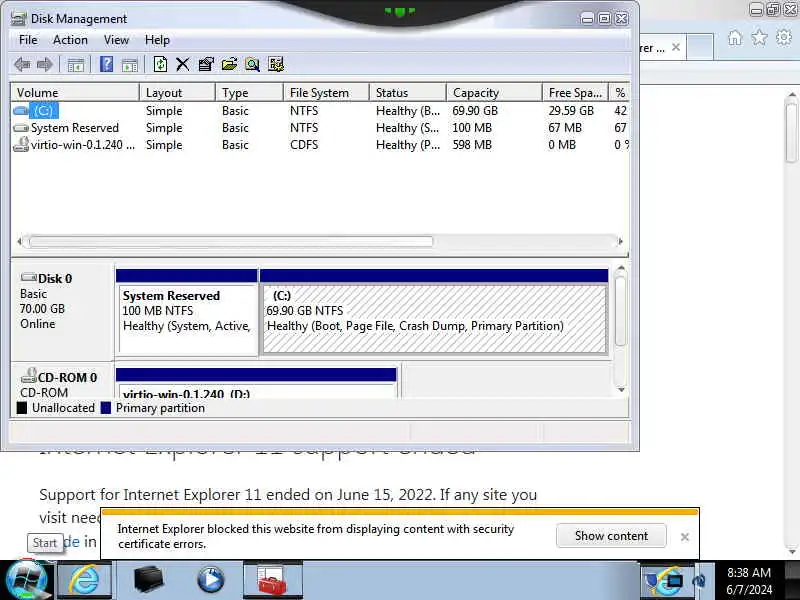Open Properties from the toolbar icon
800x600 pixels.
point(206,65)
